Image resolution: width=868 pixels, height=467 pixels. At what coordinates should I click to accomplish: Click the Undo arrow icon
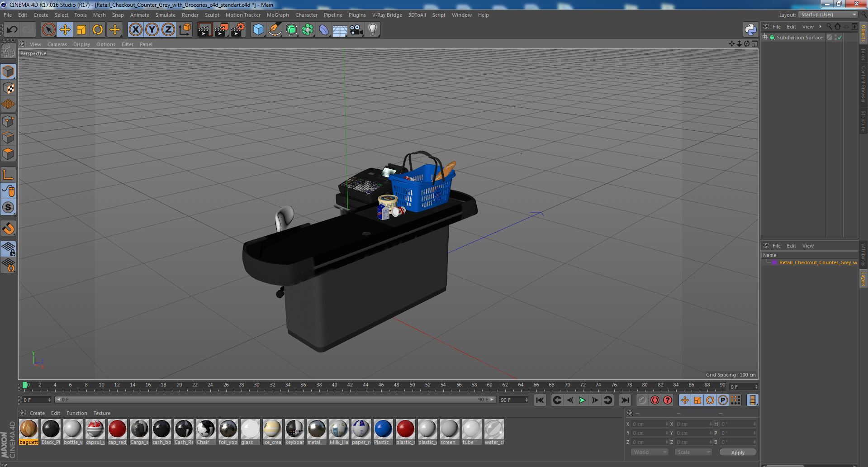tap(12, 30)
